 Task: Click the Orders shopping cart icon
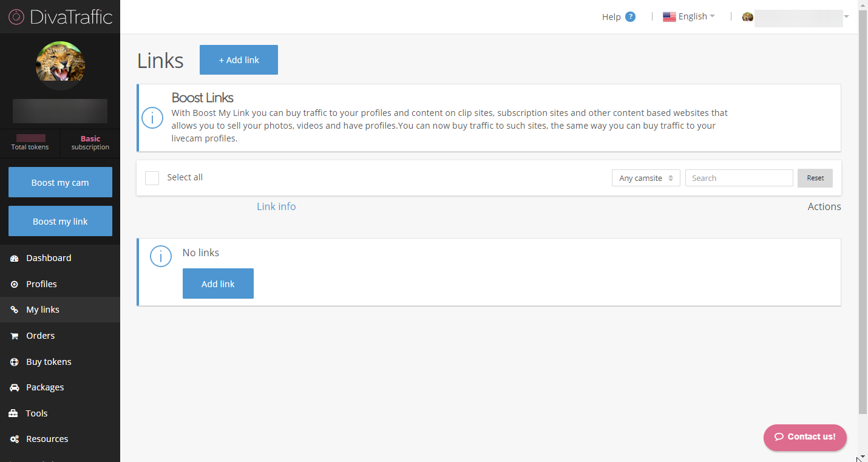14,336
